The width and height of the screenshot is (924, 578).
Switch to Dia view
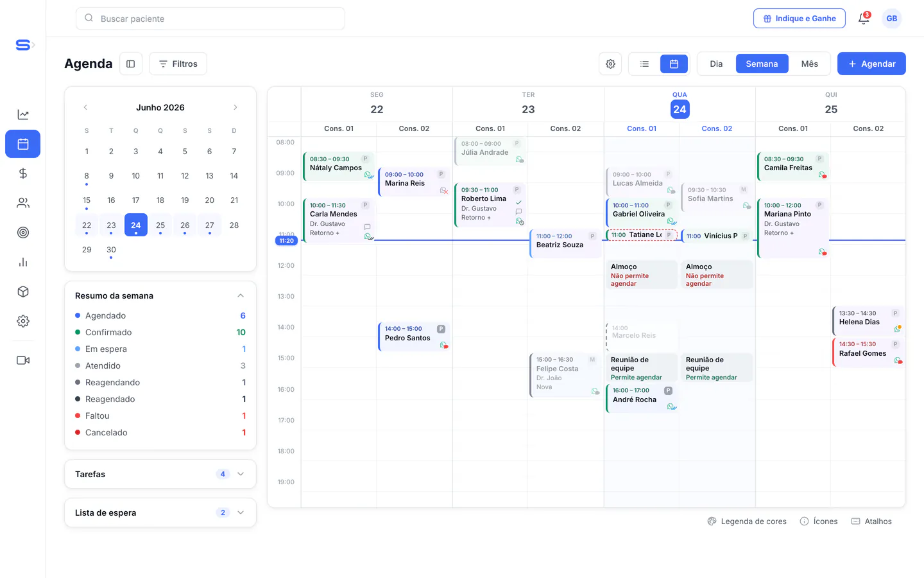[716, 64]
